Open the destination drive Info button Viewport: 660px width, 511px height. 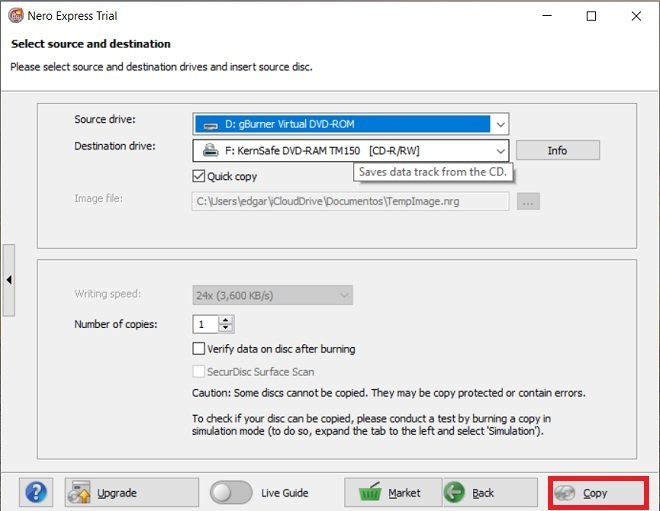[x=558, y=150]
